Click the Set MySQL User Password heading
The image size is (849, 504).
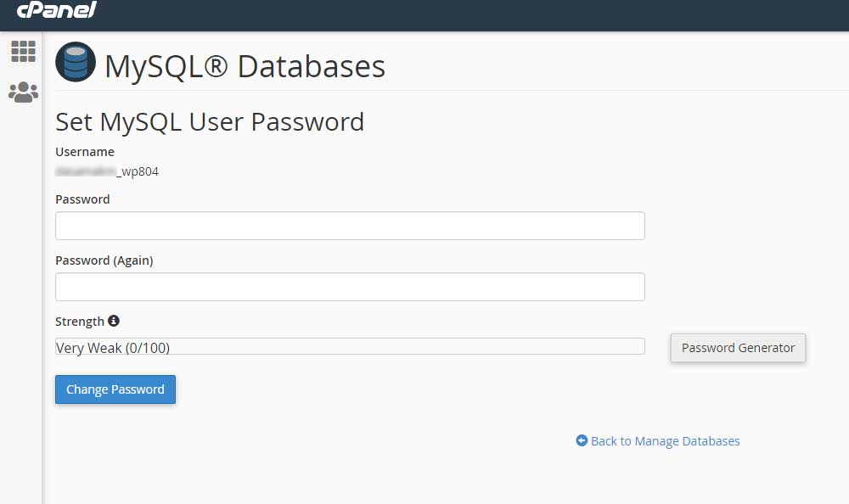click(x=210, y=122)
